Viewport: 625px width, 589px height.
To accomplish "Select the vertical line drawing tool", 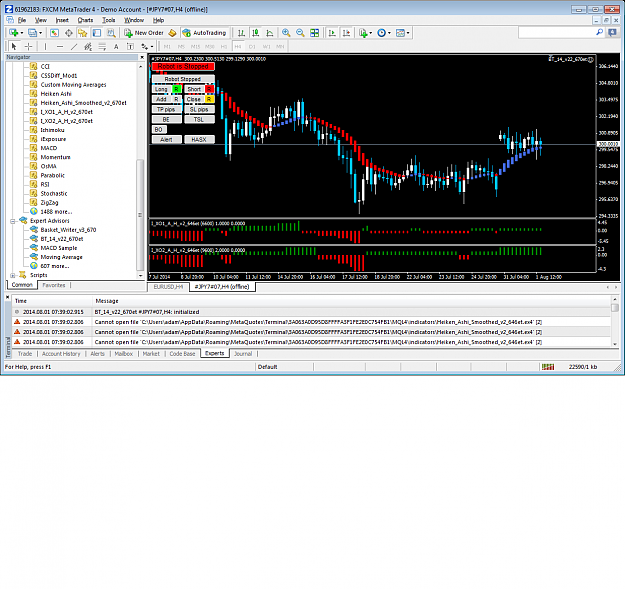I will point(45,46).
